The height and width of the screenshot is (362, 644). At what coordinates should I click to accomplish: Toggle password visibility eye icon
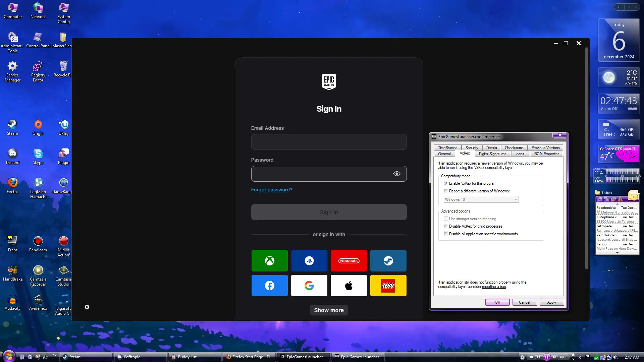[396, 174]
